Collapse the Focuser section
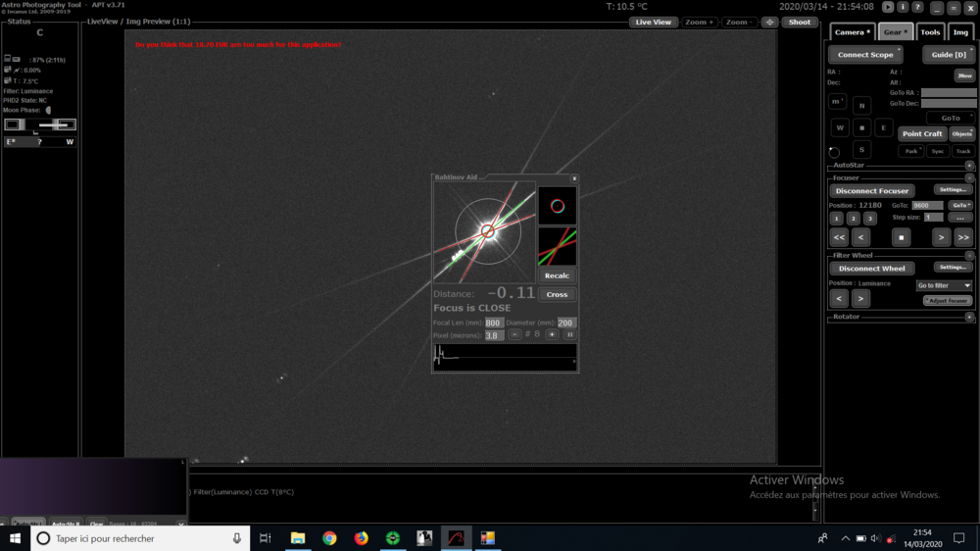 [969, 178]
